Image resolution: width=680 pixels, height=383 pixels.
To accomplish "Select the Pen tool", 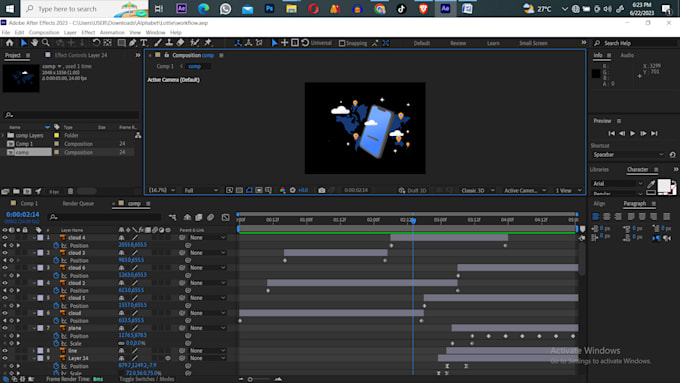I will coord(133,43).
